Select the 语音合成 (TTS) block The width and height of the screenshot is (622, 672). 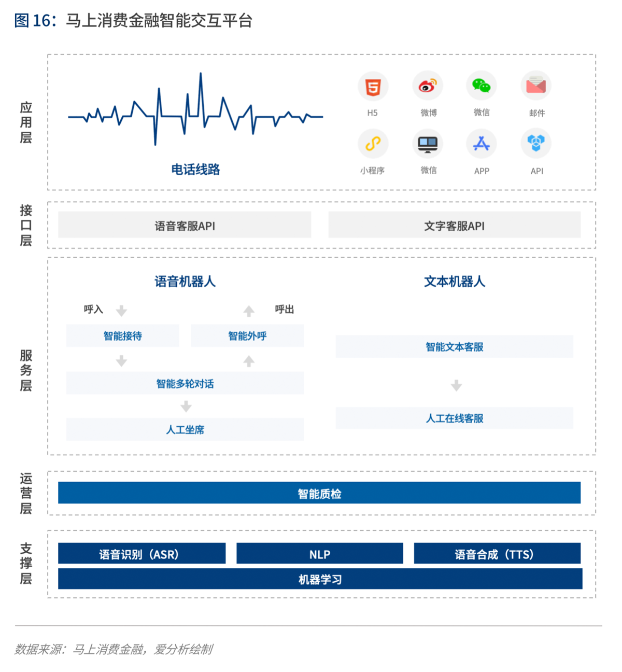(x=498, y=553)
